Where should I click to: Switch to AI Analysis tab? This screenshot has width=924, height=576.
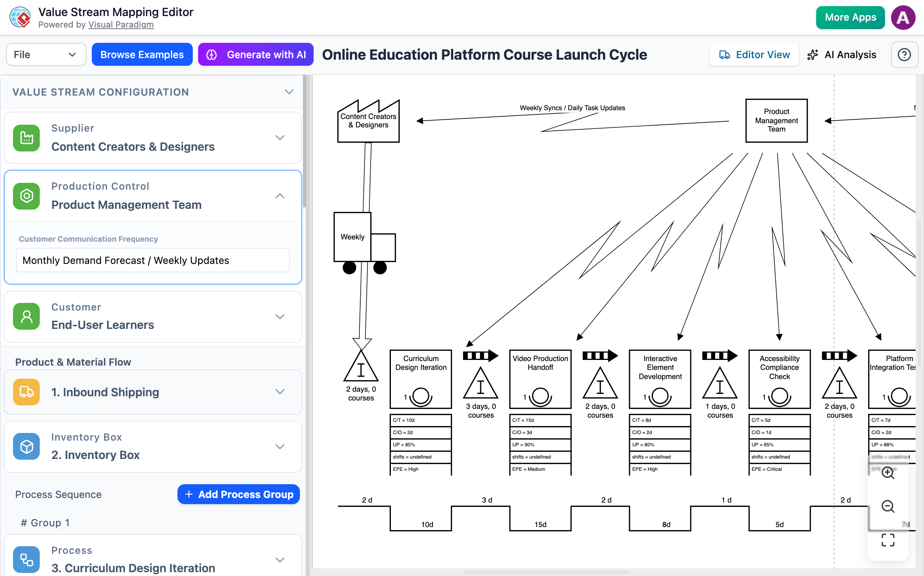click(842, 55)
